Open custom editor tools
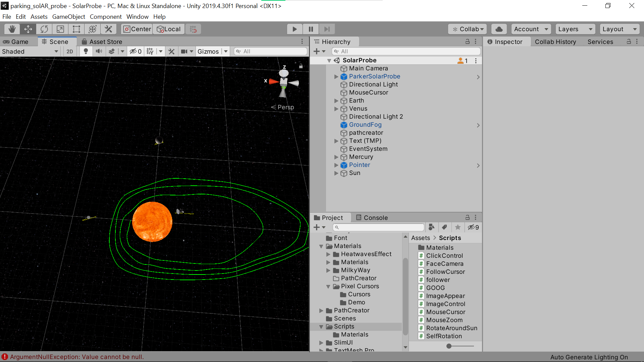Viewport: 644px width, 362px height. [108, 29]
